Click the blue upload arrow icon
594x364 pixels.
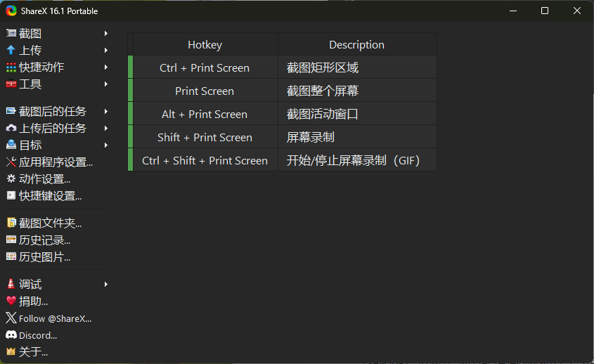11,51
